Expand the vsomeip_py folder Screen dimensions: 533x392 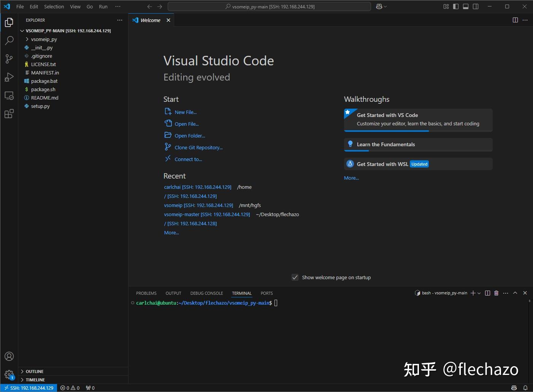(44, 39)
